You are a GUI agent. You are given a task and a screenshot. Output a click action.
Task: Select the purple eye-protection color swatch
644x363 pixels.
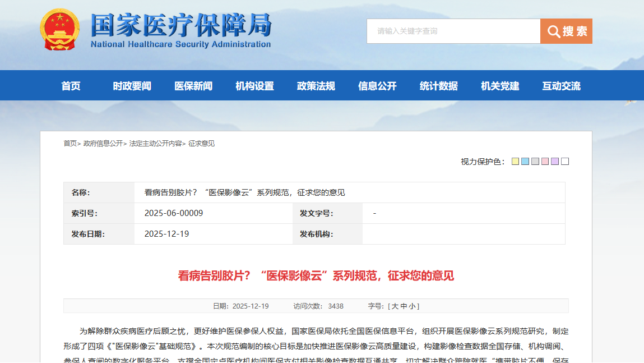(554, 161)
